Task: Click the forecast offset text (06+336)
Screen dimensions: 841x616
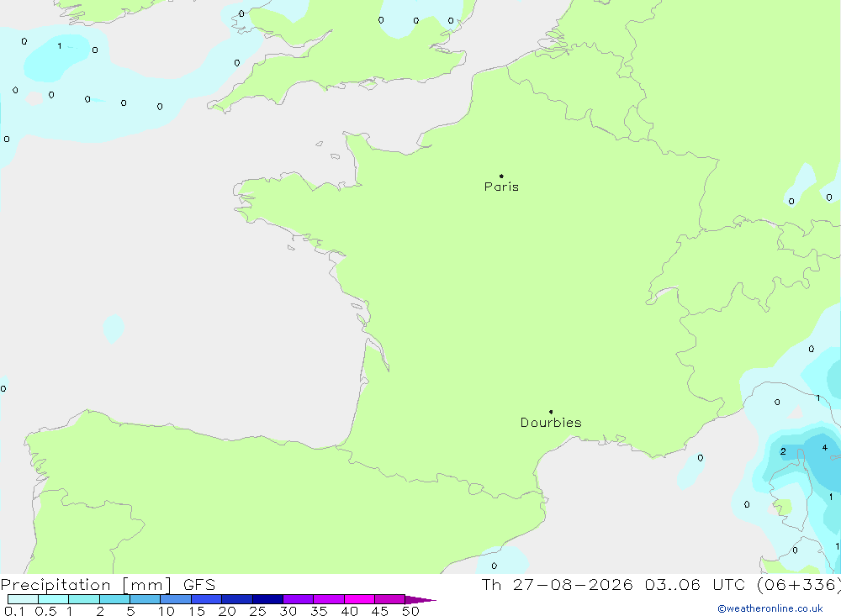Action: (799, 584)
